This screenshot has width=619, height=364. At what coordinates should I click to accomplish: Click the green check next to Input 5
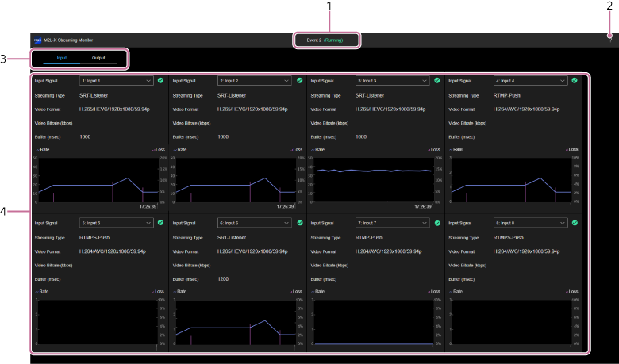coord(161,223)
